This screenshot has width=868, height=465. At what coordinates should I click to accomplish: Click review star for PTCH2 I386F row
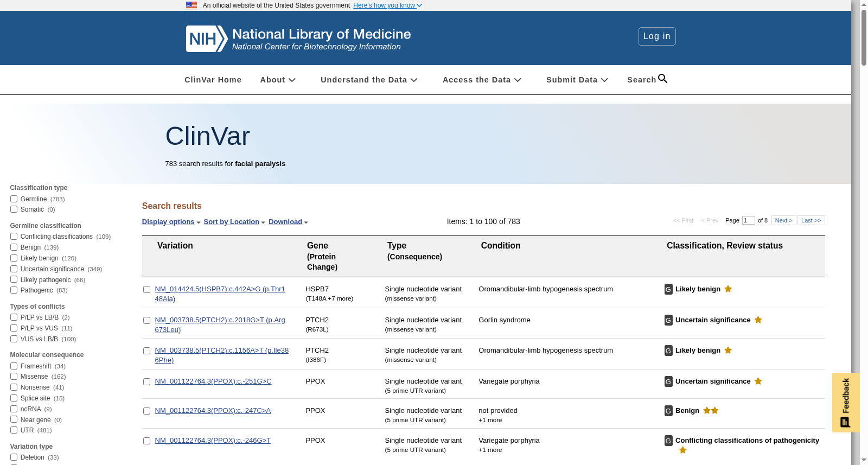coord(728,351)
